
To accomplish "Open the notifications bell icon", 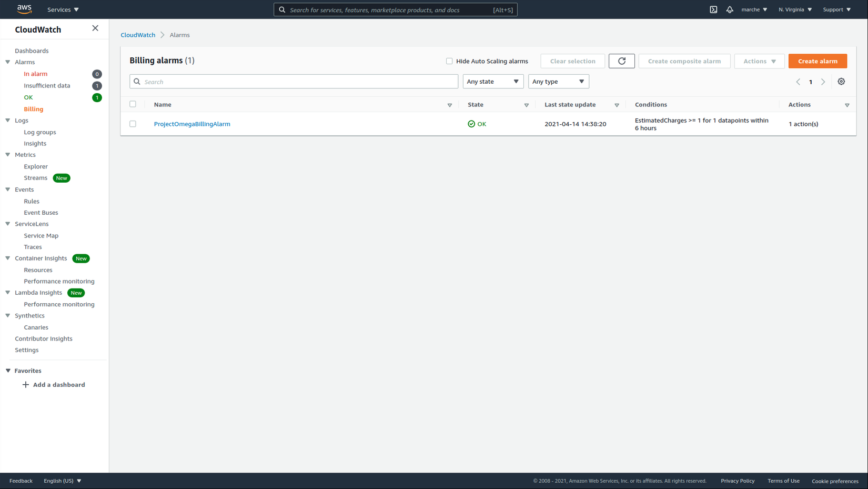I will tap(730, 9).
